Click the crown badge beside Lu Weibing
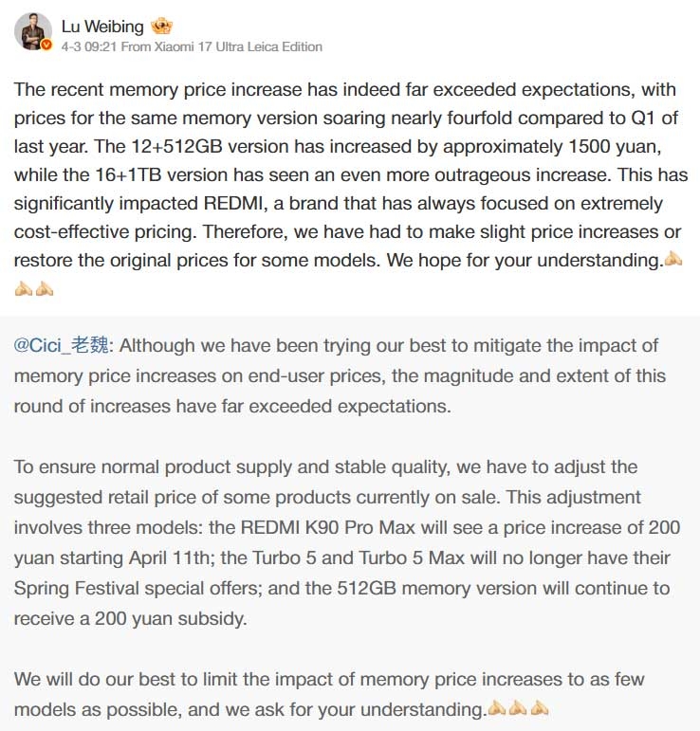700x731 pixels. point(161,27)
